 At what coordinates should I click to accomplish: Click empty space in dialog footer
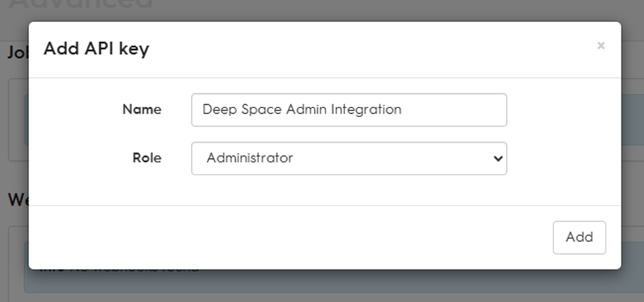[x=288, y=238]
